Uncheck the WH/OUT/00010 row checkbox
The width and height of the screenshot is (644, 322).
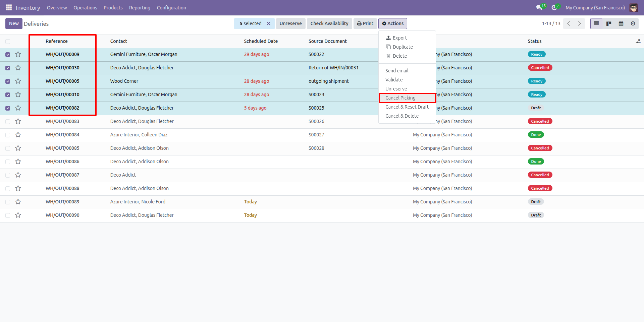click(8, 95)
